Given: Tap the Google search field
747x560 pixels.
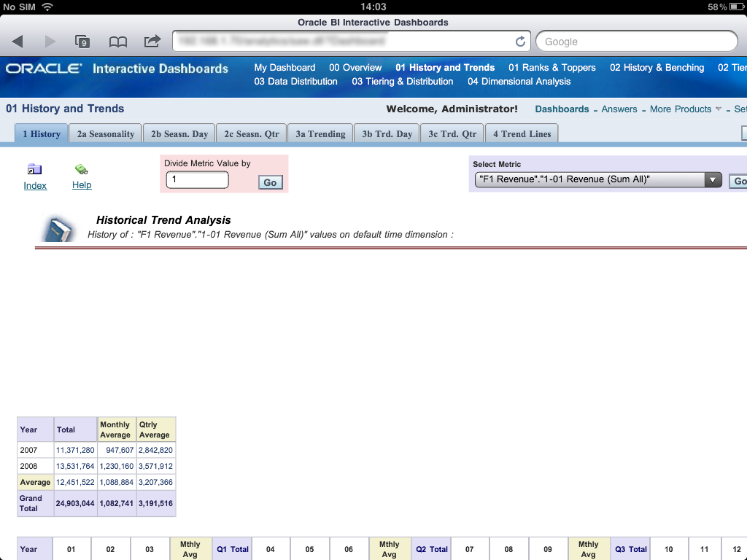Looking at the screenshot, I should (x=636, y=42).
